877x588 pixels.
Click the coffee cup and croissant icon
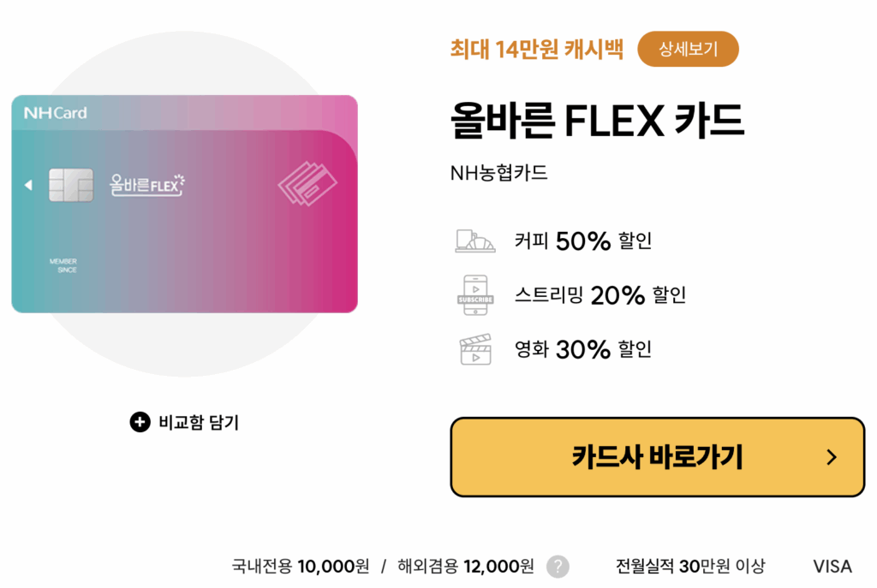pos(474,241)
